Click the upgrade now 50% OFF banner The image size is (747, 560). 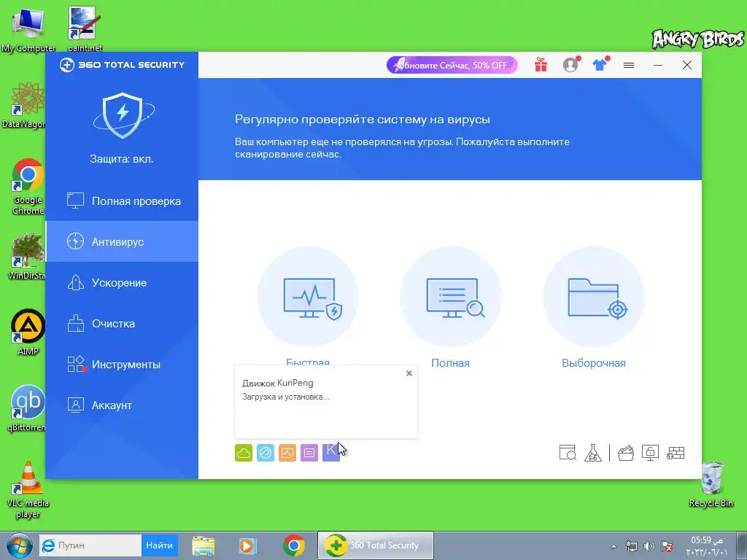point(452,65)
